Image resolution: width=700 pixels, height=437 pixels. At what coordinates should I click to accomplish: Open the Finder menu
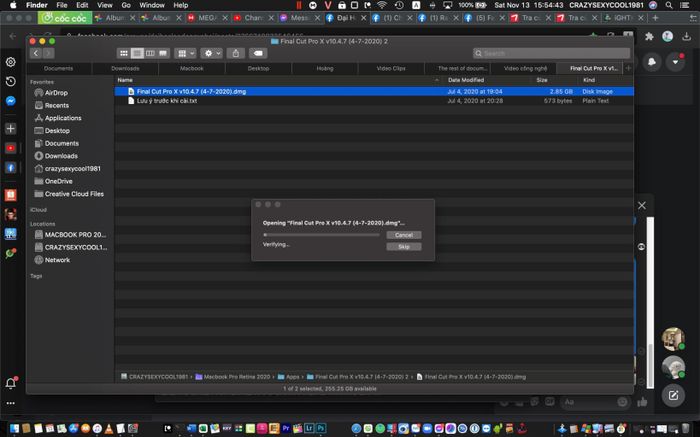pyautogui.click(x=37, y=5)
